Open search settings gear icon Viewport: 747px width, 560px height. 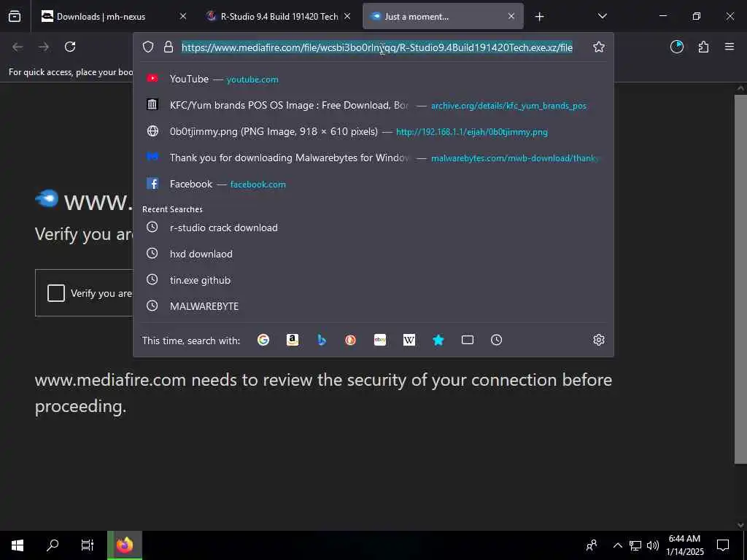coord(599,340)
